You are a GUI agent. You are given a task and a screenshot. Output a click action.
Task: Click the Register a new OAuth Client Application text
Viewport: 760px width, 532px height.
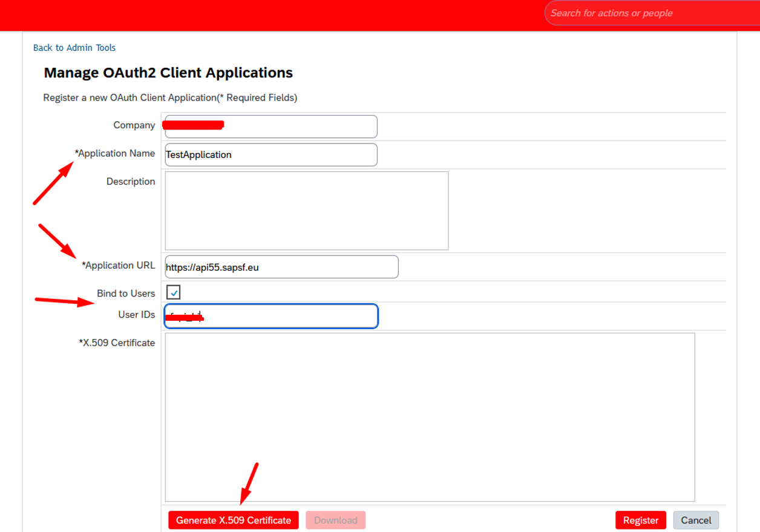point(170,97)
